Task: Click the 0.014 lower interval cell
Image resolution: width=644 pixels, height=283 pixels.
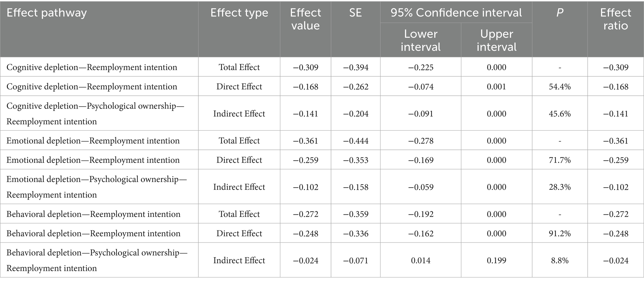Action: point(420,261)
